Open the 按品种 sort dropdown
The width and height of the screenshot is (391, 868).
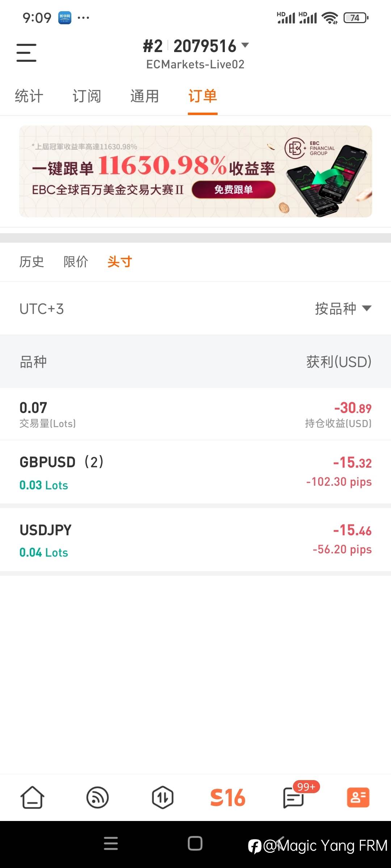(x=343, y=309)
